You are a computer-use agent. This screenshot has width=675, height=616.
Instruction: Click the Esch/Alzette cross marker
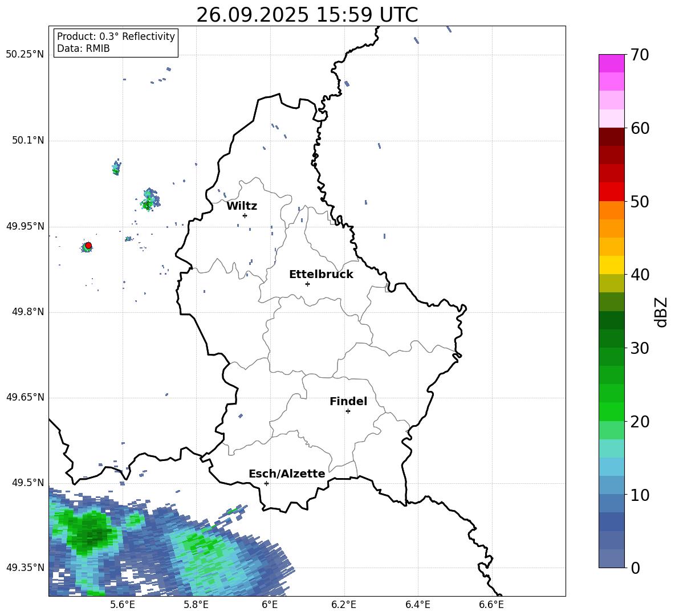click(266, 483)
